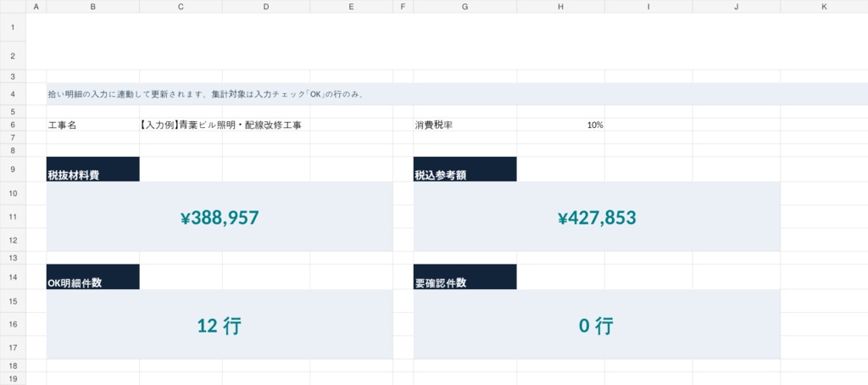Select the 10% tax rate cell
This screenshot has height=385, width=868.
(561, 125)
